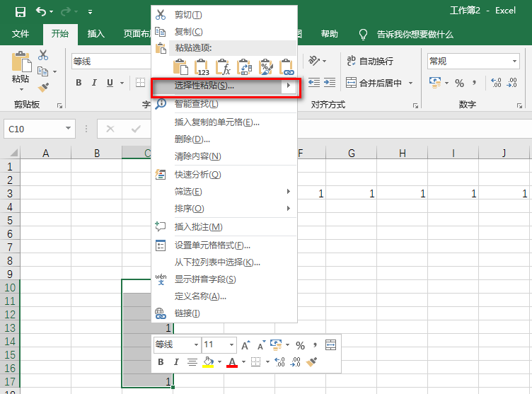Select Paste Formatting option icon
The image size is (532, 394).
click(266, 67)
